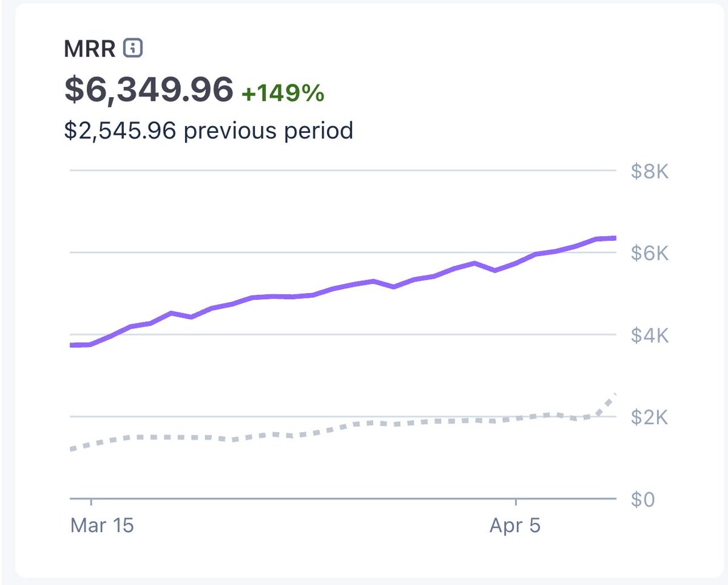Select the $6,349.96 MRR value

pos(149,90)
